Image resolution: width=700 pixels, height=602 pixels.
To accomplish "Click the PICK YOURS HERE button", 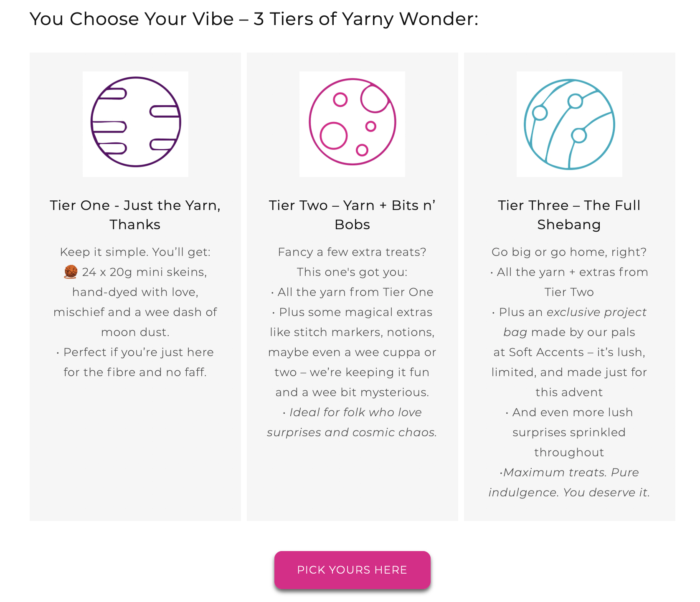I will point(352,570).
